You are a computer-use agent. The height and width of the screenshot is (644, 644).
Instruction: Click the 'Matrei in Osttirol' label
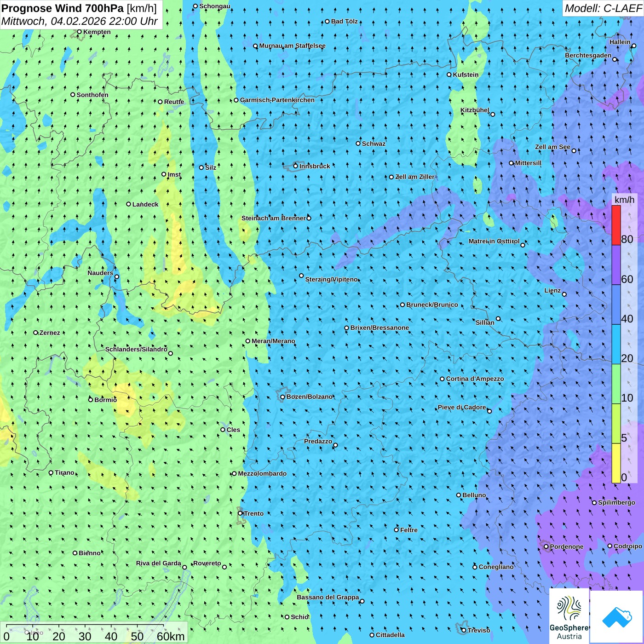pos(494,241)
